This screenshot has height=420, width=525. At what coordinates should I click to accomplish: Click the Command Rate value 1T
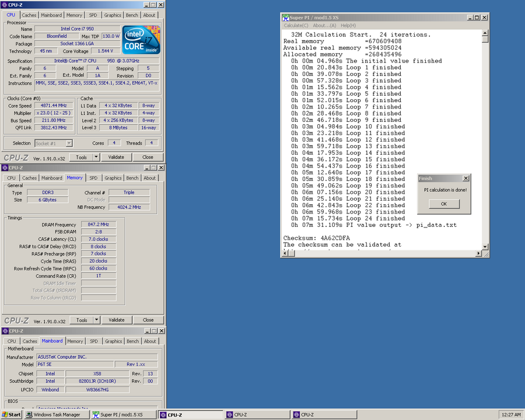click(x=99, y=276)
